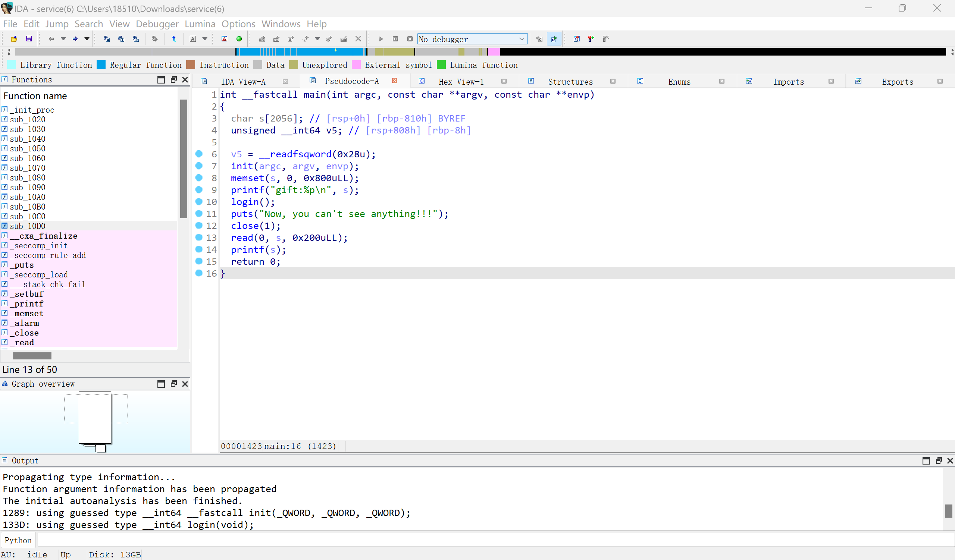Click the grey asterisk toolbar icon
Image resolution: width=955 pixels, height=560 pixels.
pos(329,39)
